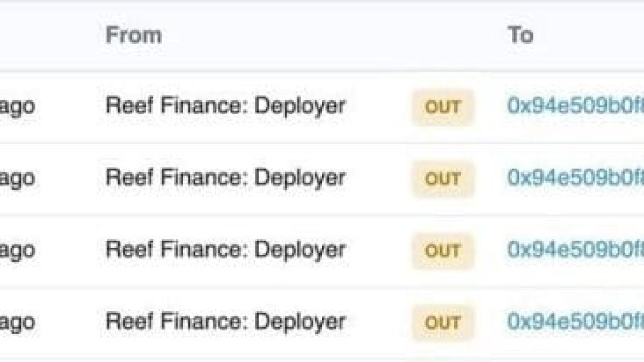Click the To column header
644x362 pixels.
(520, 35)
